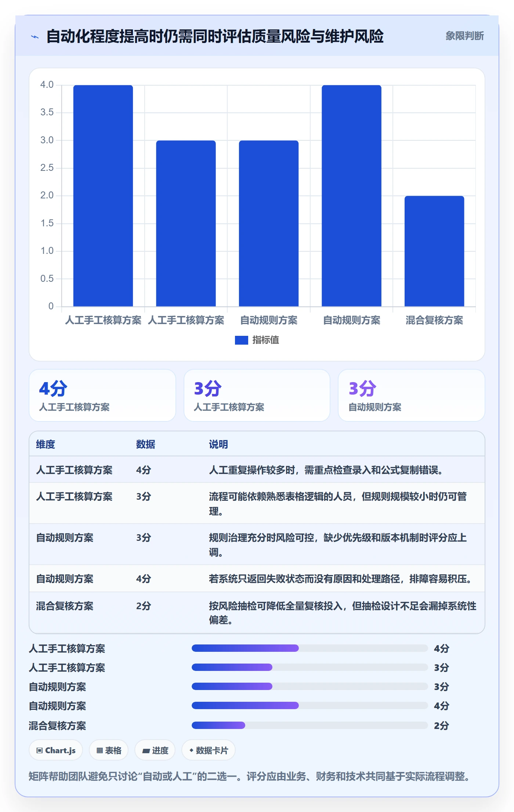Image resolution: width=514 pixels, height=812 pixels.
Task: Click the table row about 排障容易积压
Action: pyautogui.click(x=257, y=578)
